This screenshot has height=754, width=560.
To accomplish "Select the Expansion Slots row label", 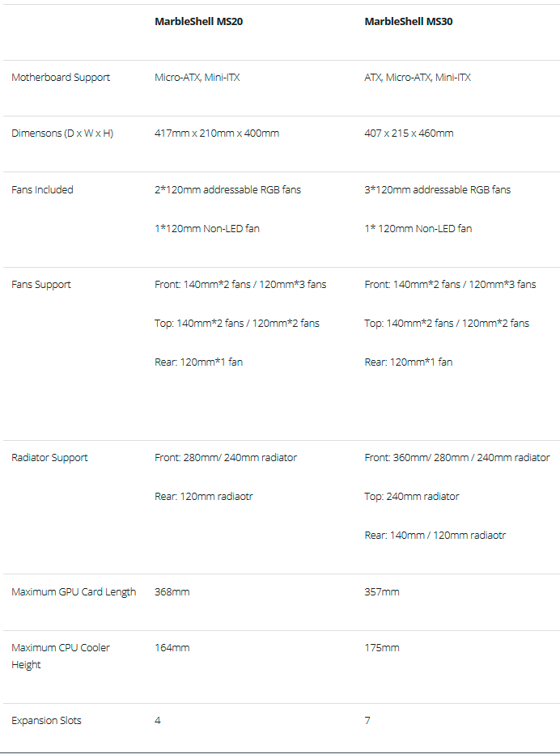I will pos(46,721).
